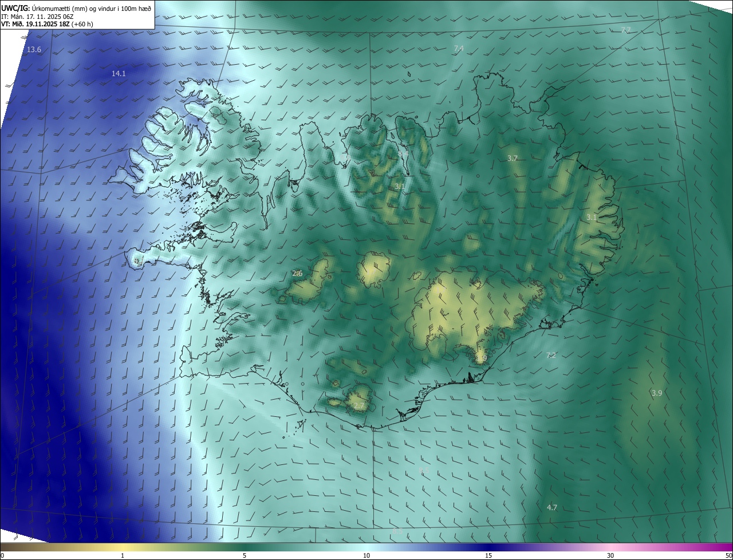733x560 pixels.
Task: Click the '5' tick on the colour scale
Action: click(x=245, y=556)
